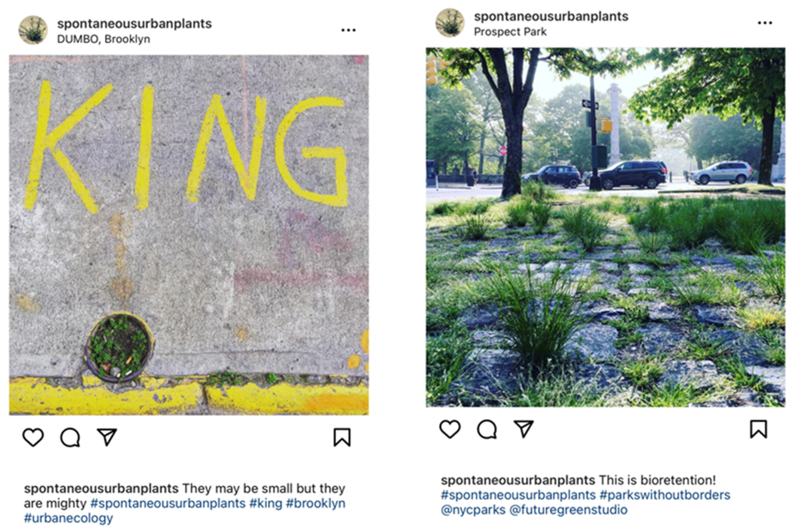Bookmark the KING sidewalk post

(x=342, y=437)
